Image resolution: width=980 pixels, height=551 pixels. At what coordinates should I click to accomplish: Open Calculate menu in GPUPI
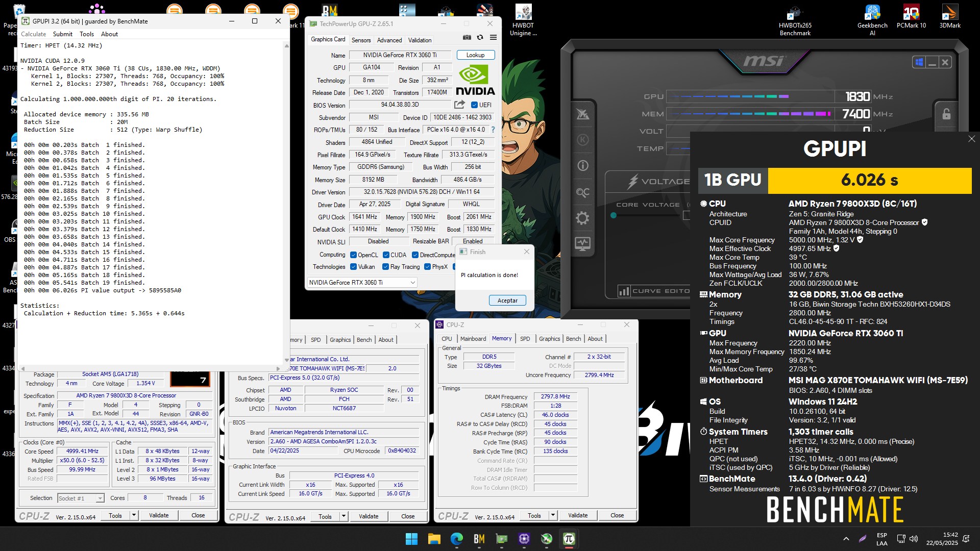point(33,34)
